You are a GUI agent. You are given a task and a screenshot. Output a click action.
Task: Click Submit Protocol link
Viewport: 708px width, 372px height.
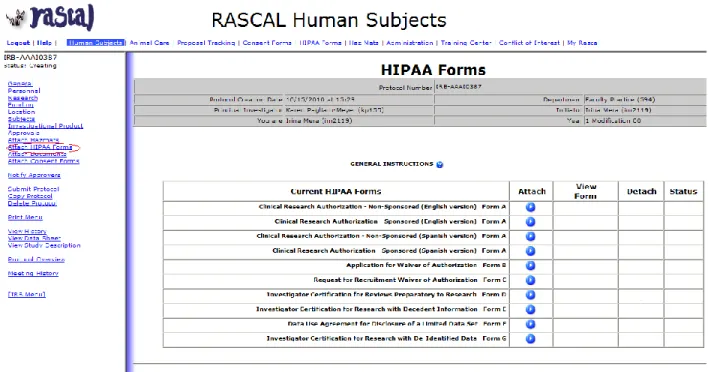[33, 189]
